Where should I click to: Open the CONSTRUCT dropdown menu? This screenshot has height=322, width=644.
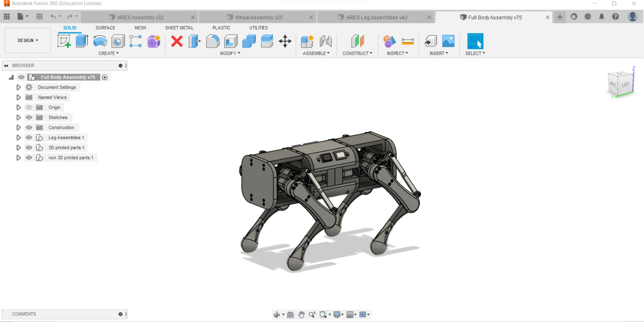(358, 53)
